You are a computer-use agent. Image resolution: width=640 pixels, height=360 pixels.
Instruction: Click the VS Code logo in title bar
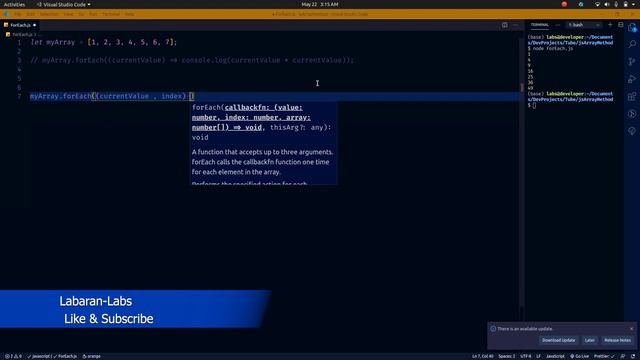pyautogui.click(x=7, y=14)
